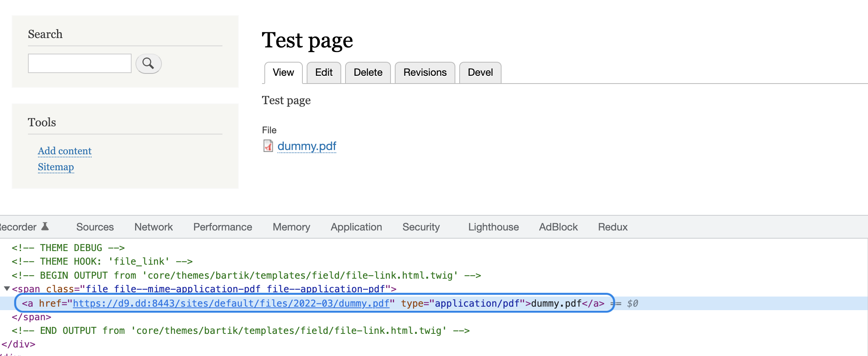Open the Edit tab
Viewport: 868px width, 356px height.
coord(324,73)
